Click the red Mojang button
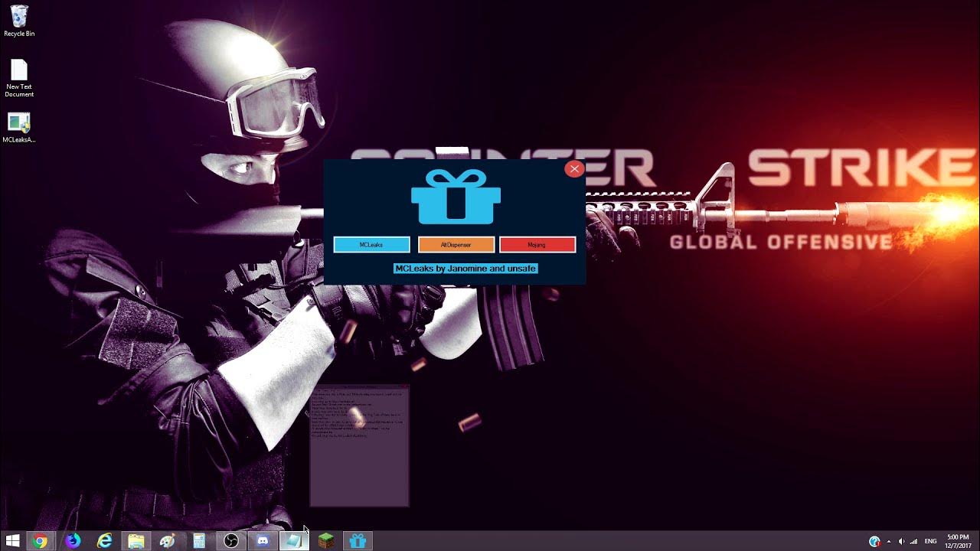 pyautogui.click(x=537, y=245)
